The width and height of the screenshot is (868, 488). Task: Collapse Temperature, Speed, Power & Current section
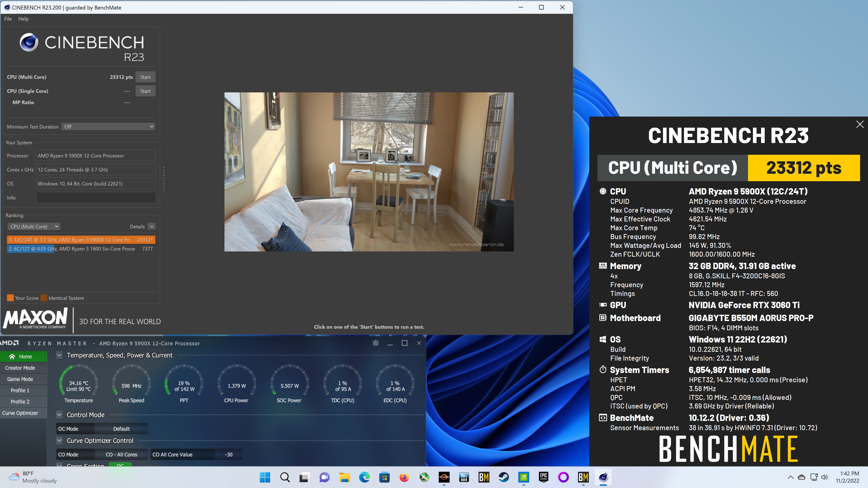[59, 355]
